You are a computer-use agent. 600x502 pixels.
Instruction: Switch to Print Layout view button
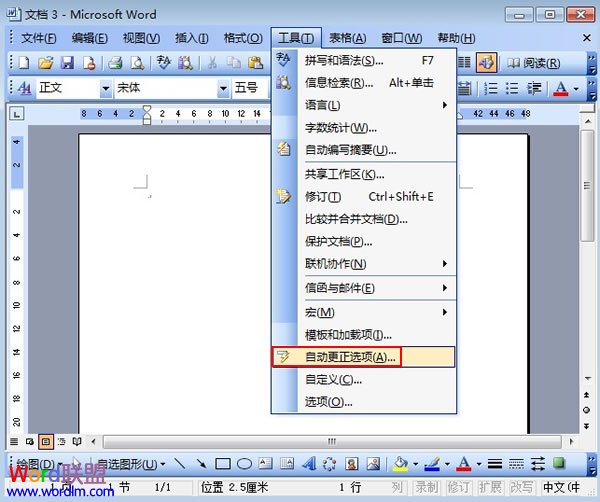(x=46, y=442)
